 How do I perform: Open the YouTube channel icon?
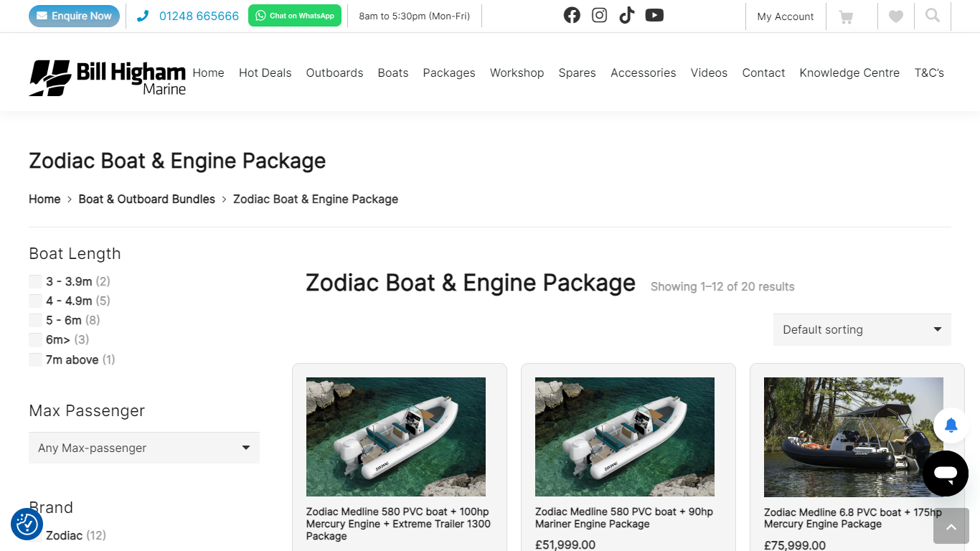654,15
